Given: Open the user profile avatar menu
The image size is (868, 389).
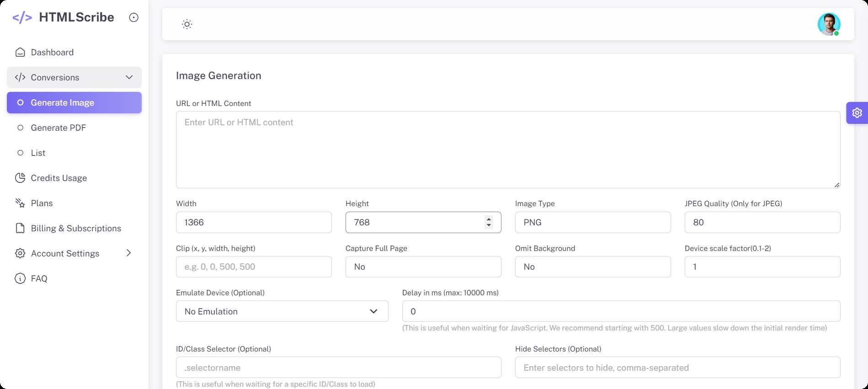Looking at the screenshot, I should pos(828,24).
